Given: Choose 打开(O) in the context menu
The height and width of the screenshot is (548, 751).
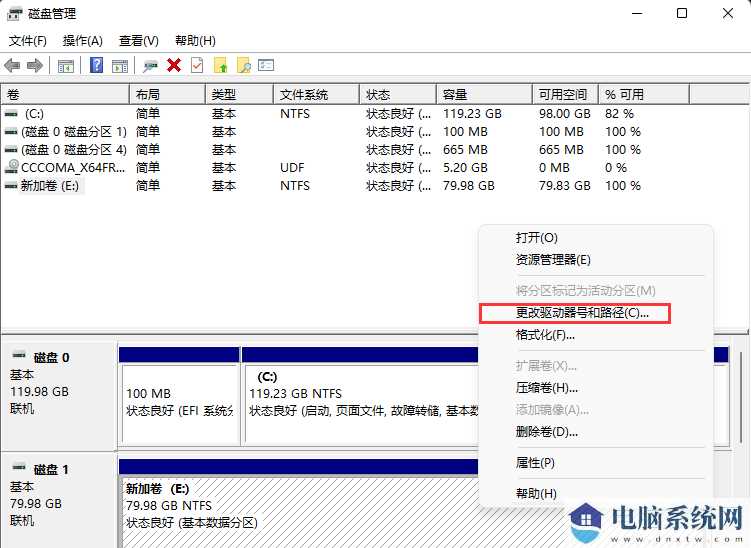Looking at the screenshot, I should tap(536, 238).
